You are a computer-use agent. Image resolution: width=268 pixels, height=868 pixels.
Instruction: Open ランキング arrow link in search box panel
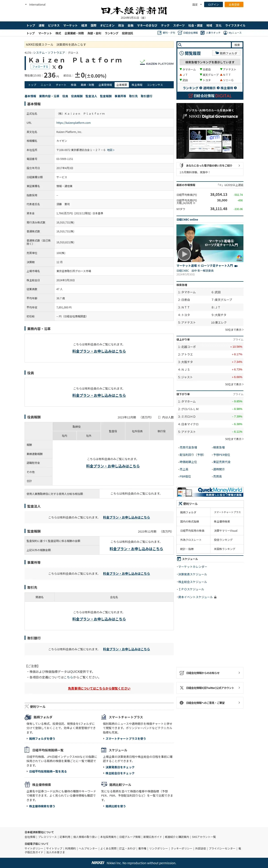pos(192,88)
